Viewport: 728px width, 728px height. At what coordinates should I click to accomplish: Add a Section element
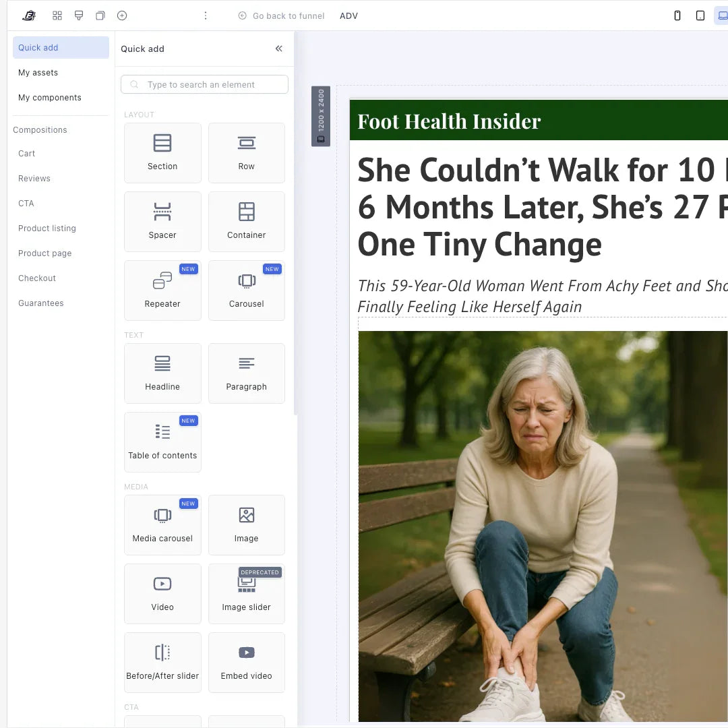pyautogui.click(x=162, y=153)
